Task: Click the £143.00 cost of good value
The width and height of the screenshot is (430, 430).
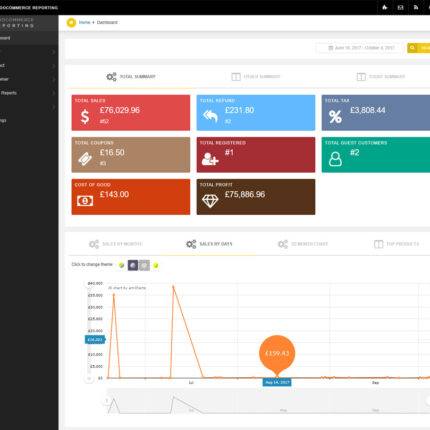Action: click(114, 194)
